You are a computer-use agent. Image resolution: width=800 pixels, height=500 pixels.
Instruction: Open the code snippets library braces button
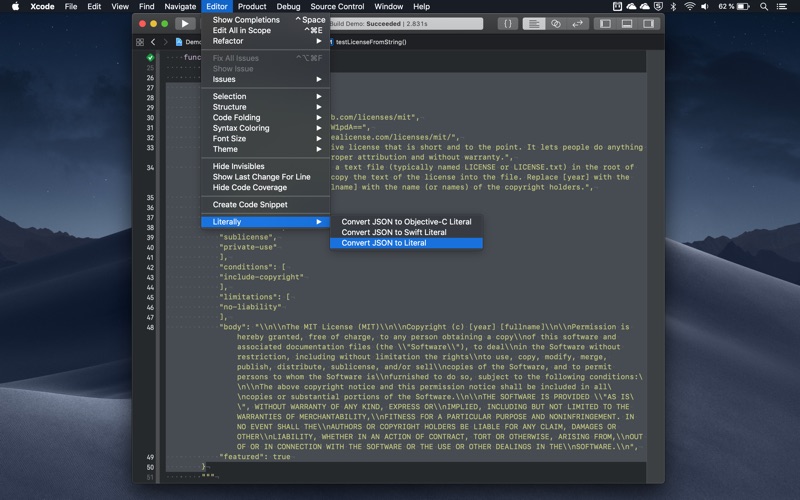click(508, 23)
